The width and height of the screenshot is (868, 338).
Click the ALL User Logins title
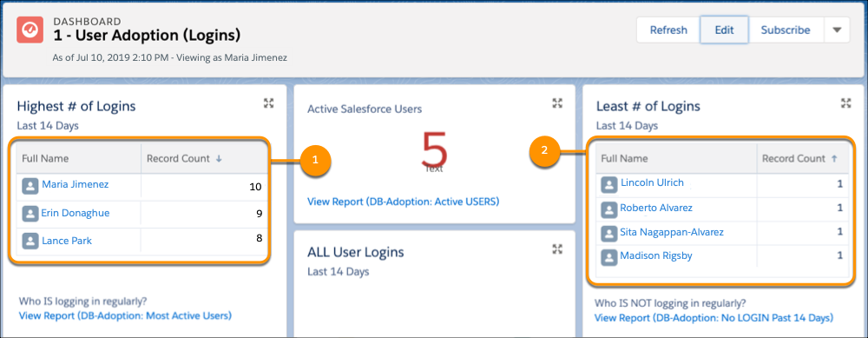coord(355,252)
